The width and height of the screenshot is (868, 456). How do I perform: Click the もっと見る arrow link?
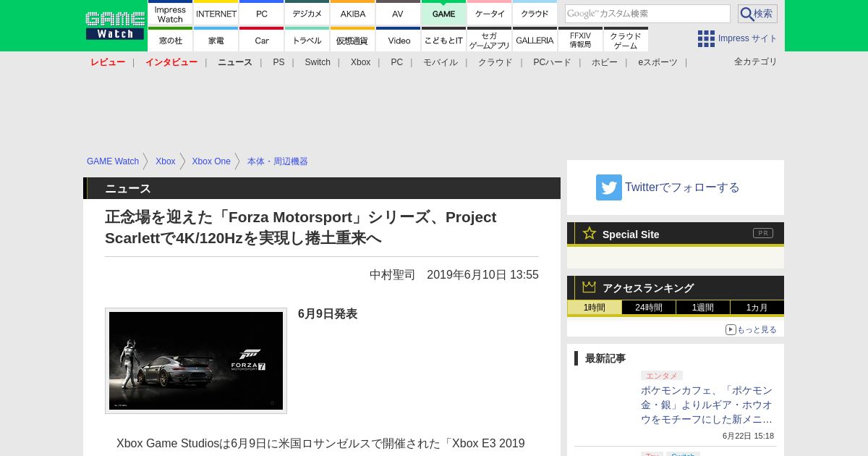(752, 329)
